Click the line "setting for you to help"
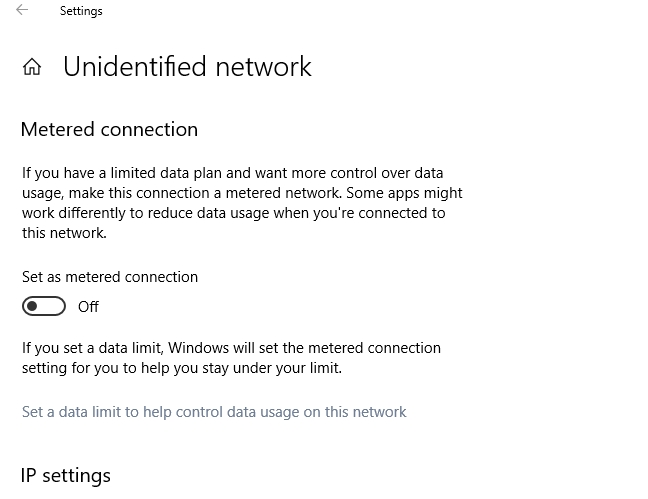The image size is (648, 499). click(182, 368)
